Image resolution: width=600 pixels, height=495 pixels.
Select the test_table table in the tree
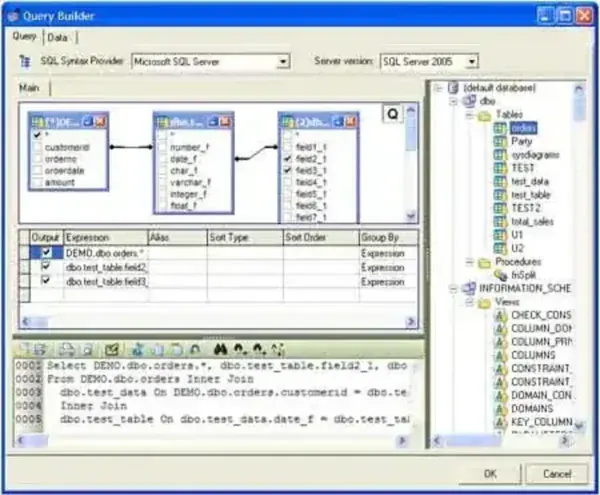(530, 195)
